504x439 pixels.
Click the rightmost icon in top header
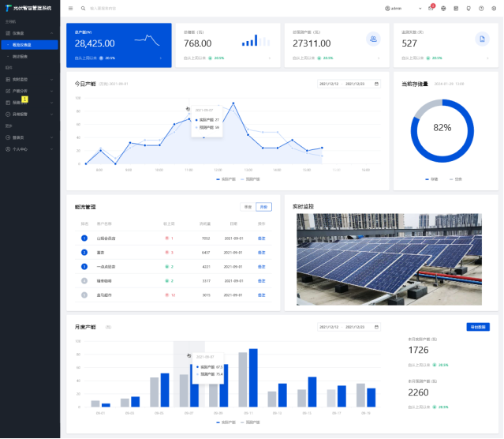(x=493, y=8)
